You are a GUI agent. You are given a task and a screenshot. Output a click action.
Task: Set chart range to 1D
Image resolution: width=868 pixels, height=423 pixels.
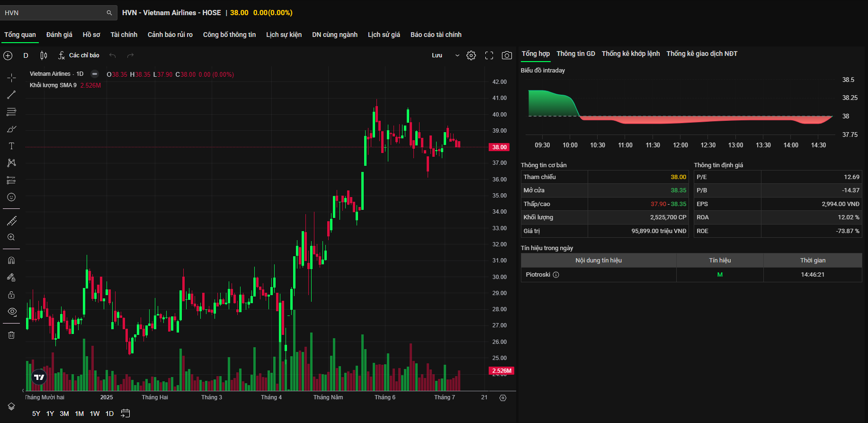tap(109, 414)
